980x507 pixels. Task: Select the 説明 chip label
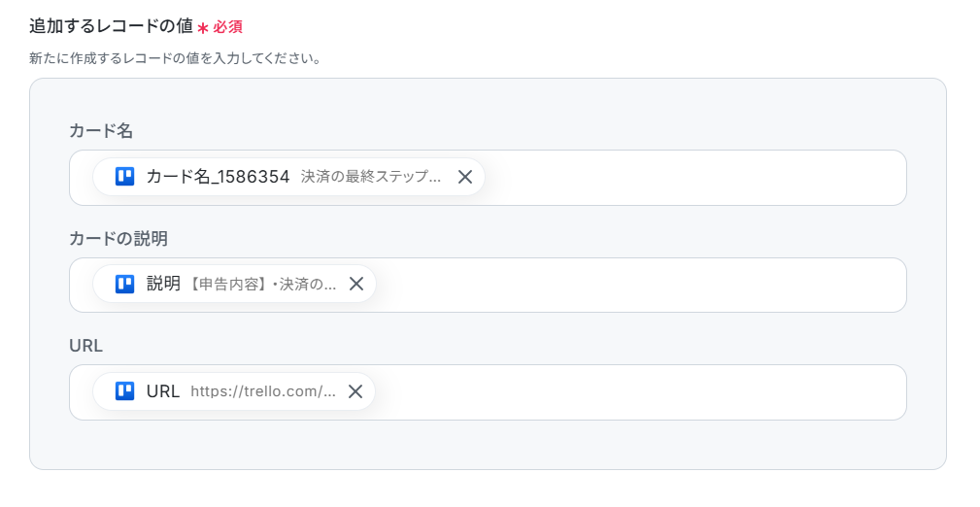tap(163, 284)
